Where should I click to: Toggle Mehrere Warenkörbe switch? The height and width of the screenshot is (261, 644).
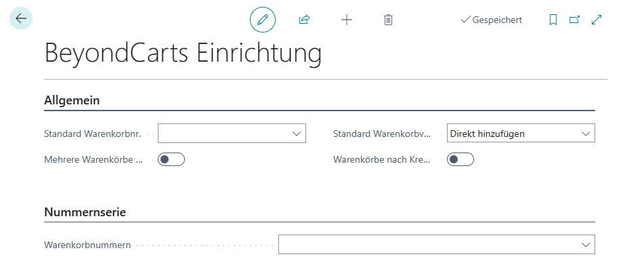click(x=171, y=159)
